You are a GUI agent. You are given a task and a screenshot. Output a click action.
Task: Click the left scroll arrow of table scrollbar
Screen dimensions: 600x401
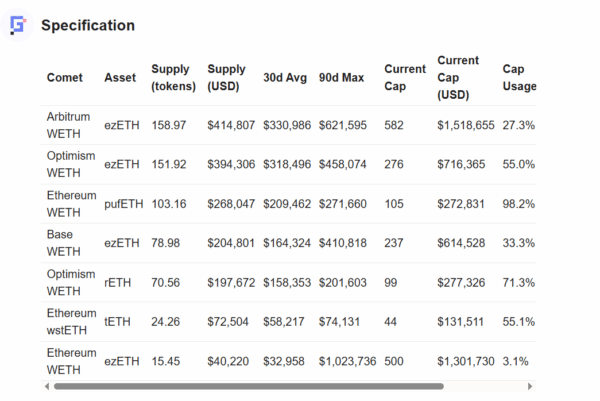click(x=47, y=386)
